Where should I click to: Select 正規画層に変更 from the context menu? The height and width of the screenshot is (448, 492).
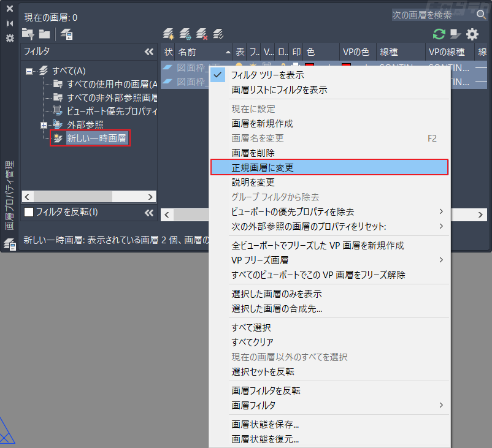[276, 167]
